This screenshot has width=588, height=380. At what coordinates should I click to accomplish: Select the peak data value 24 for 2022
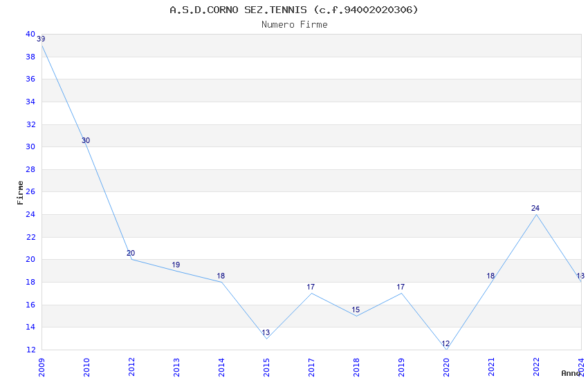coord(536,208)
